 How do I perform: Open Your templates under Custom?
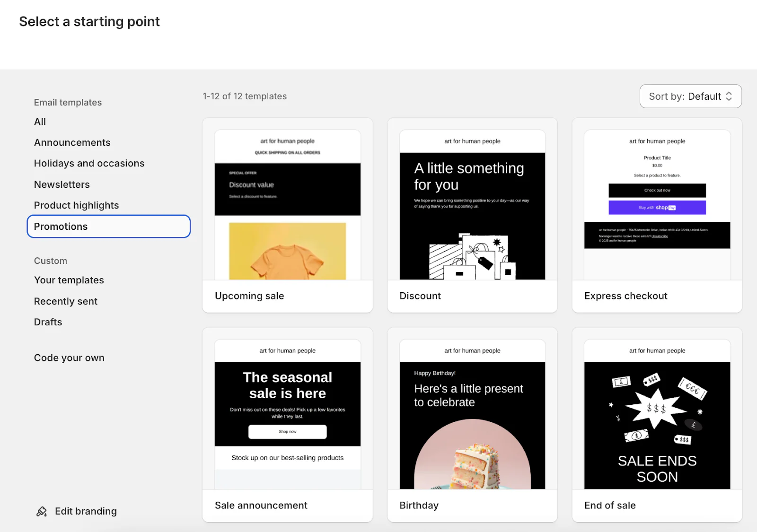(69, 280)
